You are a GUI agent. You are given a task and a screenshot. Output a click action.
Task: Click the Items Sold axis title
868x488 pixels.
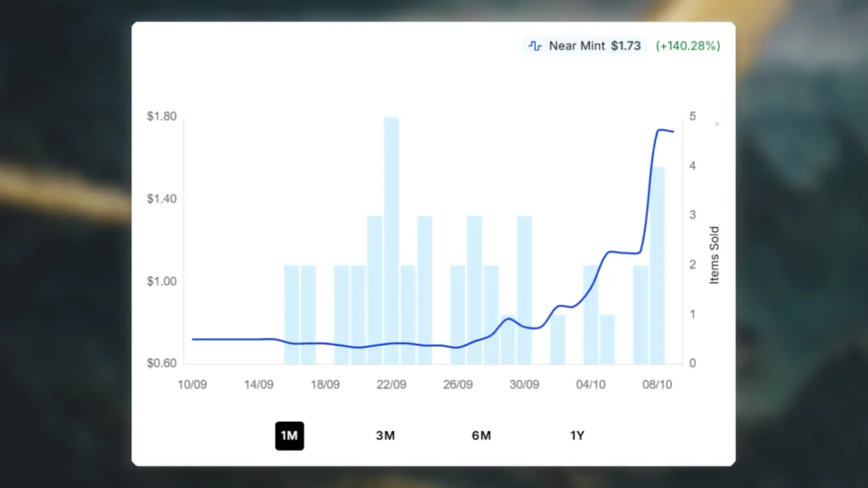tap(714, 255)
